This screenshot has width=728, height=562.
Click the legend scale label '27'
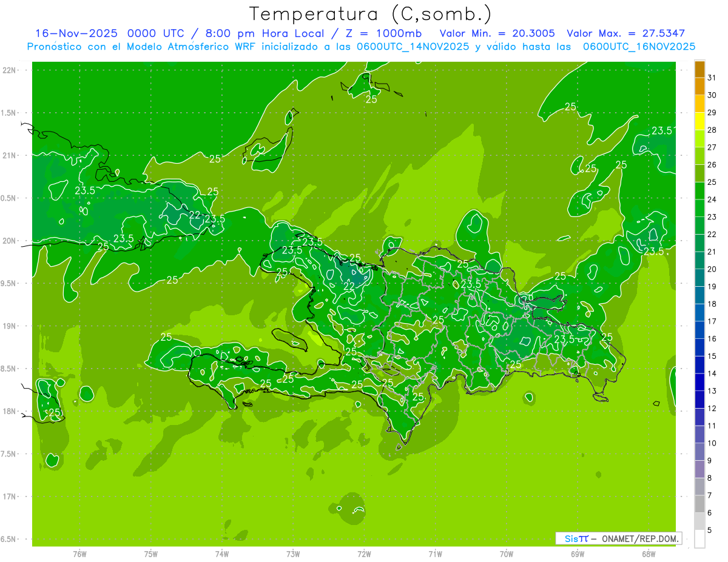(712, 147)
